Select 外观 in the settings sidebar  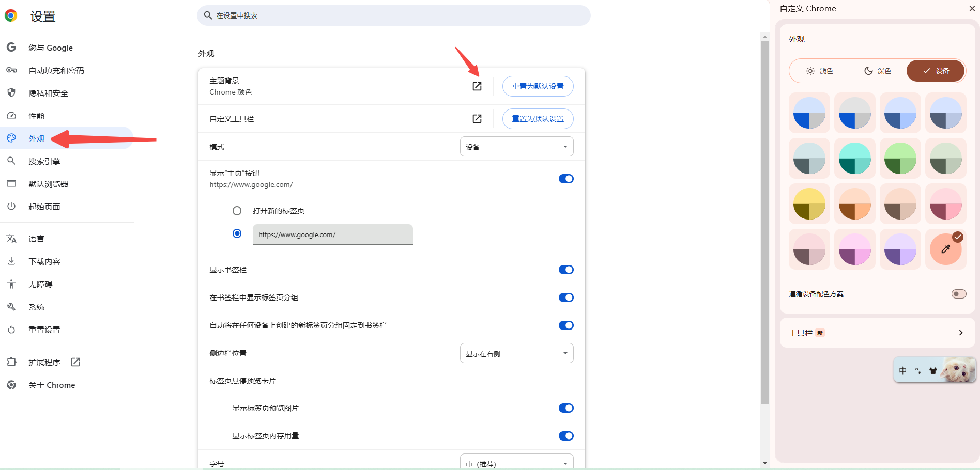tap(67, 138)
